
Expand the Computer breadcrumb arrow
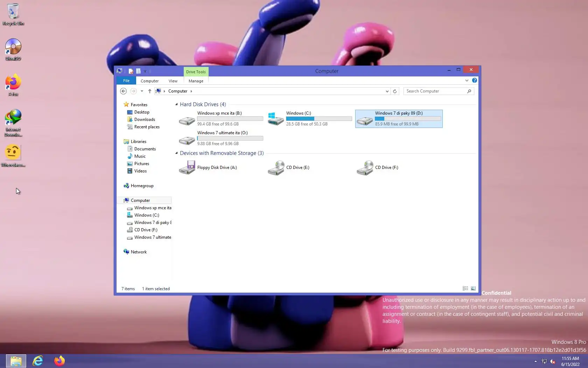coord(191,91)
